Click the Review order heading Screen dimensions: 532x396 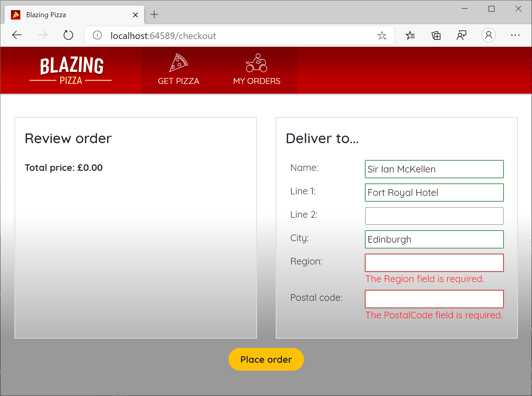coord(68,139)
